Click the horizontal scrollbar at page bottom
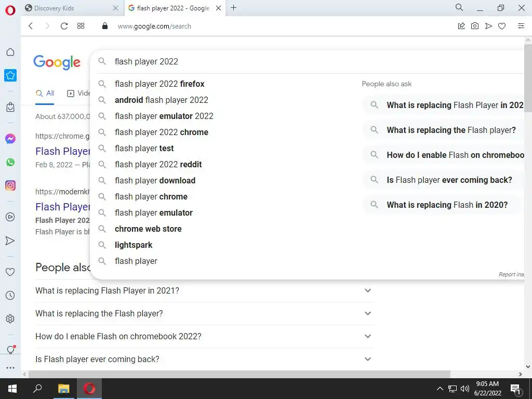This screenshot has width=532, height=399. point(239,374)
